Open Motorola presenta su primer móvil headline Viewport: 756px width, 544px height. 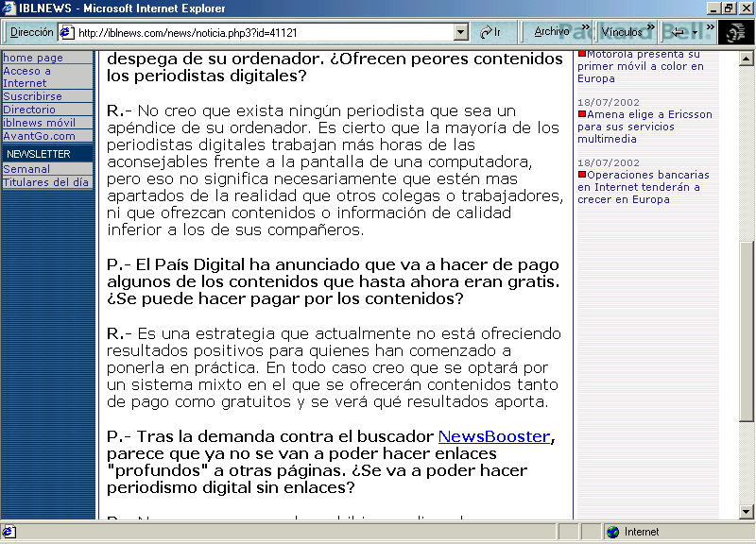point(641,66)
